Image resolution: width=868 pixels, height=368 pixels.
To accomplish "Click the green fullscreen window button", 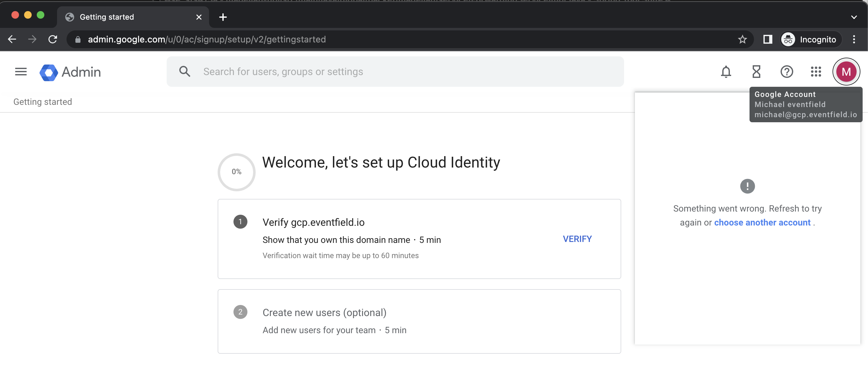I will 41,15.
